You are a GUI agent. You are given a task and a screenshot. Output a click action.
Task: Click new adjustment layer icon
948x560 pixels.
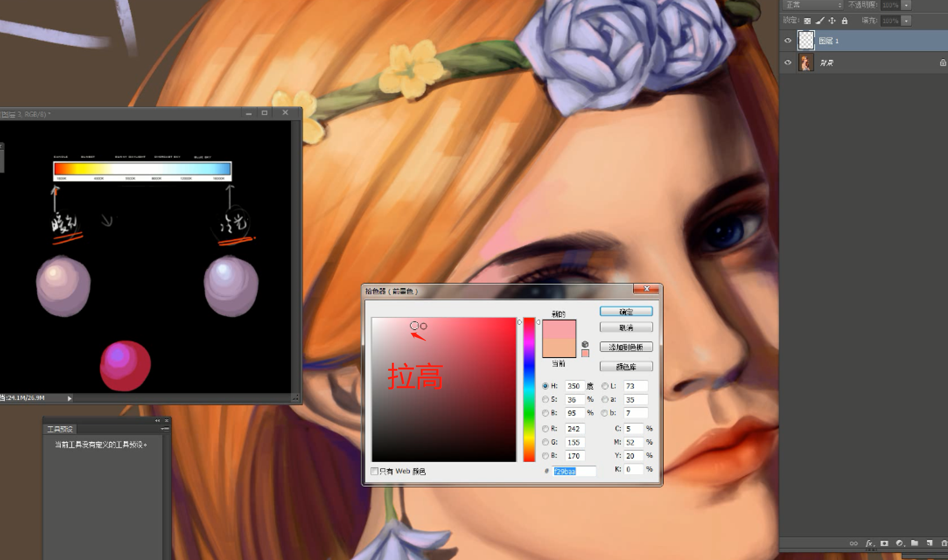899,543
